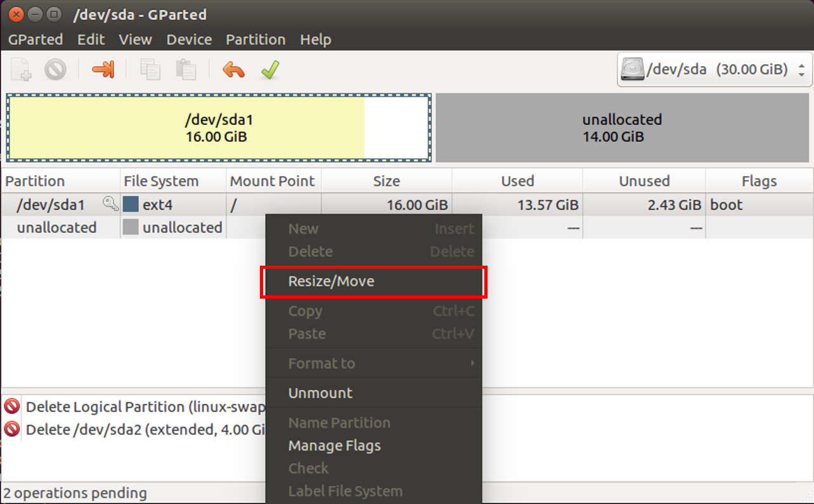Select the unallocated 14.00 GiB block in disk map

tap(623, 127)
